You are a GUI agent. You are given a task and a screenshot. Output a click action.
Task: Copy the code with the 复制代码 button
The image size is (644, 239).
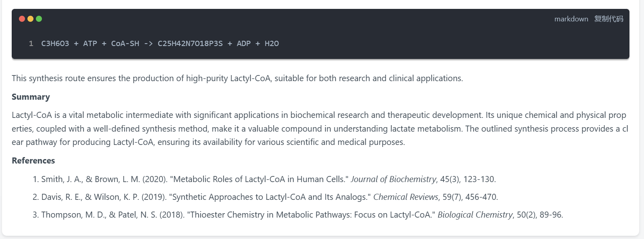point(609,19)
